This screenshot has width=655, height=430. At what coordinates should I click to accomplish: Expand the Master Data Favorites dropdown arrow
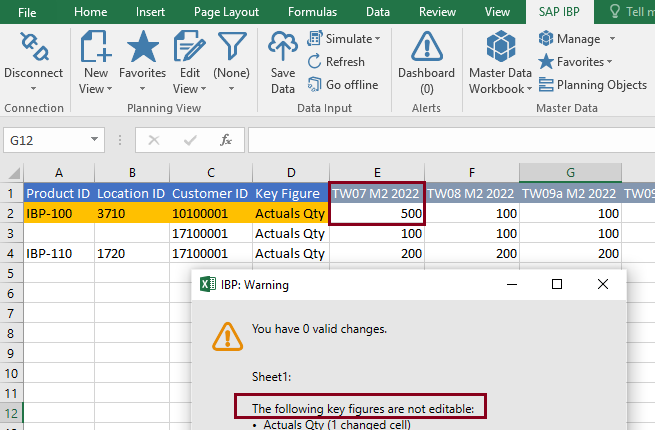point(609,62)
